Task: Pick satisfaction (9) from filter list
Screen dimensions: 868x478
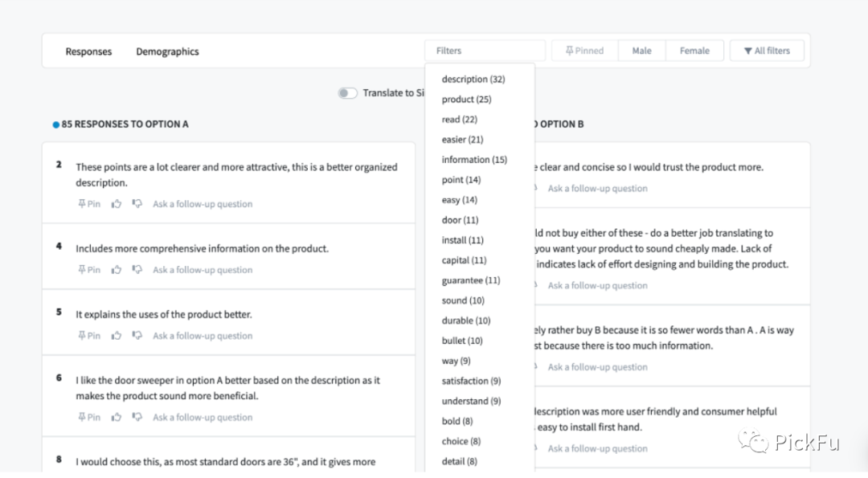Action: (x=471, y=381)
